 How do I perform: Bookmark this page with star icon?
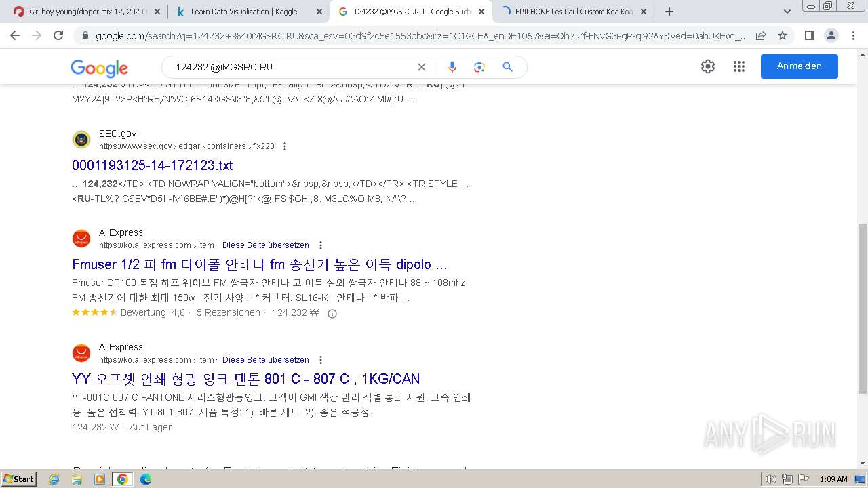click(x=783, y=35)
